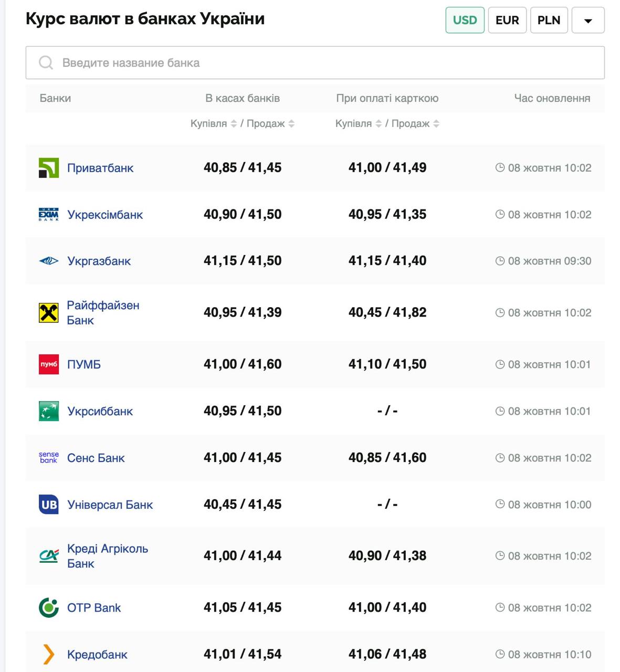Switch to the EUR currency tab
The image size is (620, 672).
coord(507,20)
